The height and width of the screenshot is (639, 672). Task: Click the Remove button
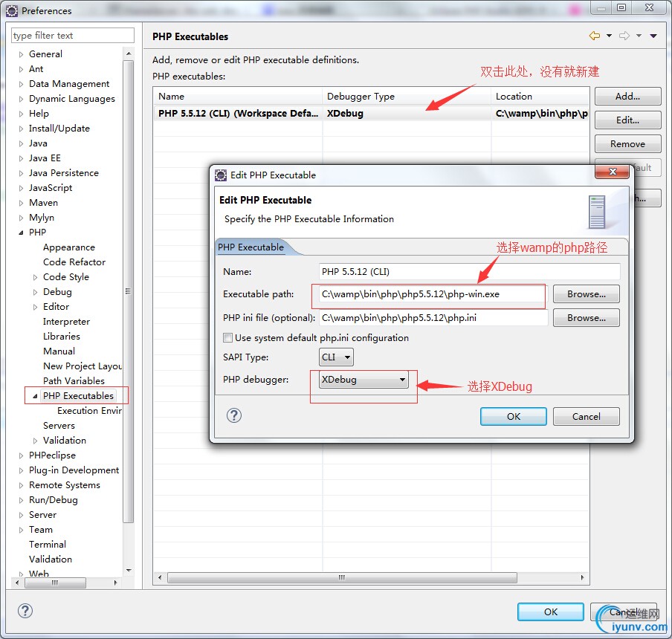coord(628,144)
